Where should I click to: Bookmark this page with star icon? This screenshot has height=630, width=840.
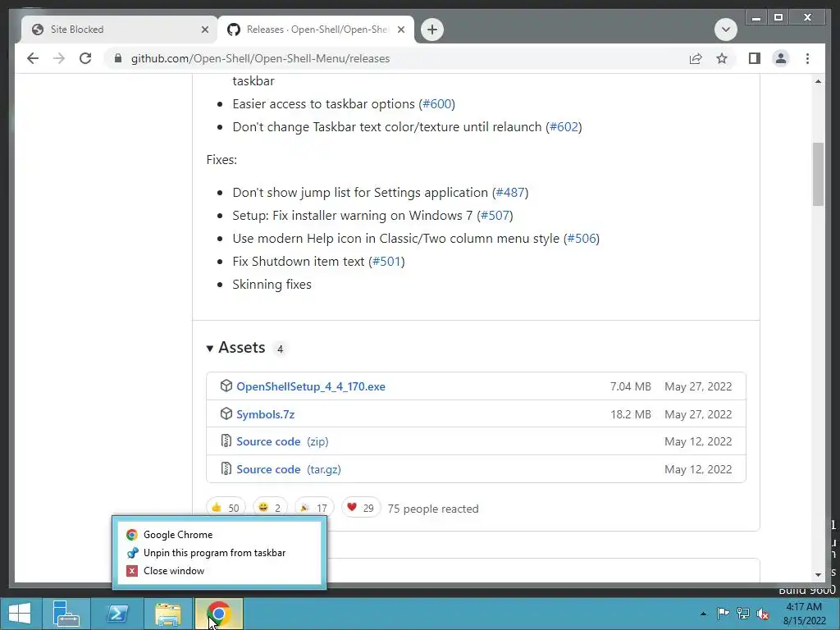point(722,58)
